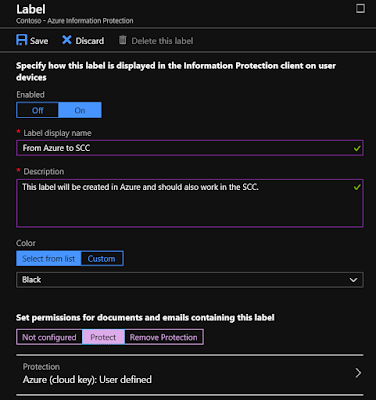Click the green checkmark in display name field
The height and width of the screenshot is (400, 376).
[x=357, y=148]
